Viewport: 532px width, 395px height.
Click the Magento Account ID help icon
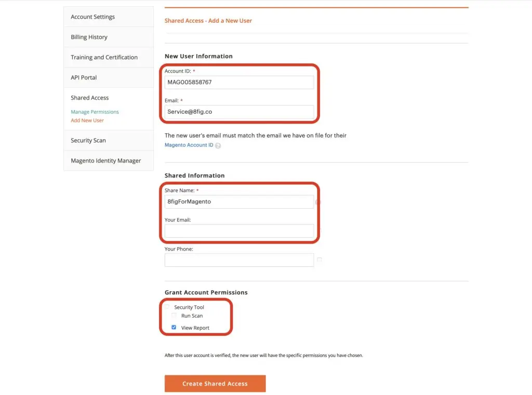click(218, 145)
